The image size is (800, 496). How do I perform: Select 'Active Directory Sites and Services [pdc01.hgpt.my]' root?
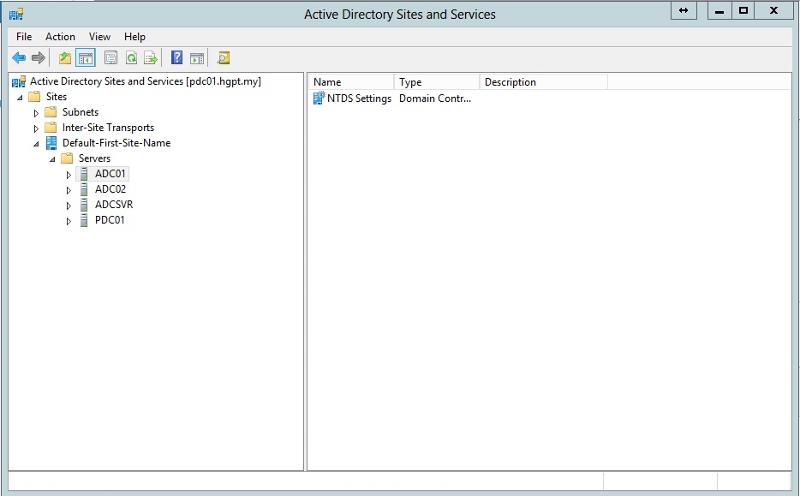click(145, 81)
